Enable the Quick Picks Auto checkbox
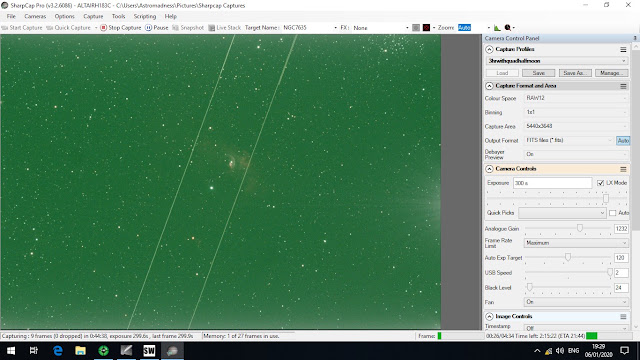This screenshot has height=360, width=640. click(x=612, y=213)
